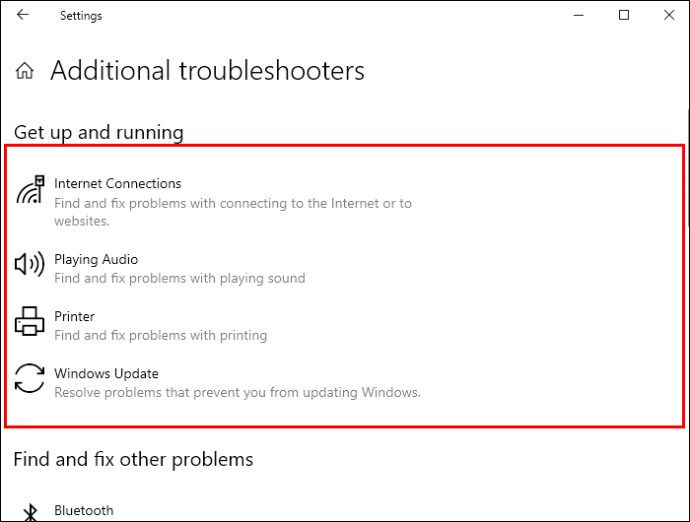Click 'Find and fix problems with printing' text
This screenshot has width=690, height=522.
161,336
